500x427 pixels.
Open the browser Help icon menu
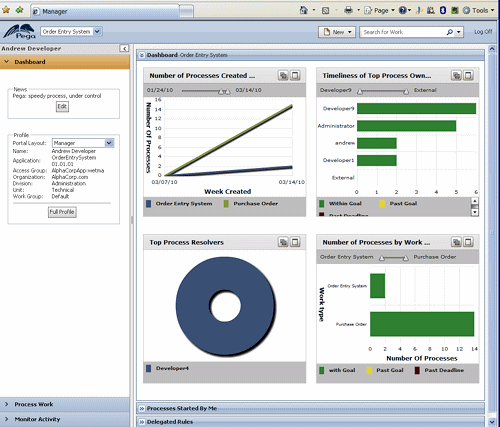405,10
